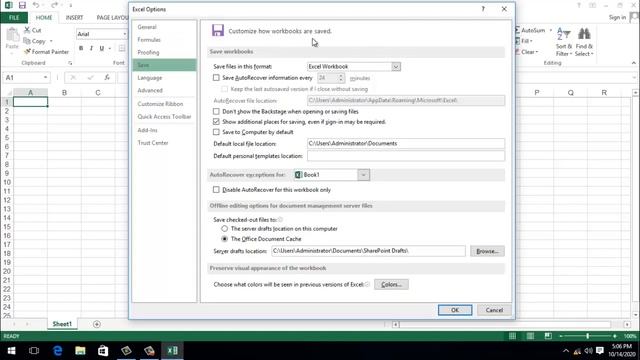
Task: Check Save to Computer by default
Action: pyautogui.click(x=216, y=132)
